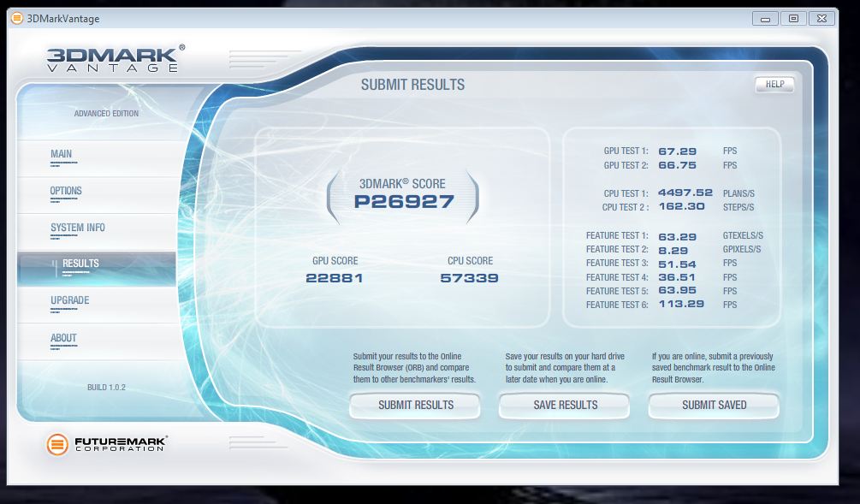Open the About tab
Viewport: 860px width, 504px height.
coord(96,341)
